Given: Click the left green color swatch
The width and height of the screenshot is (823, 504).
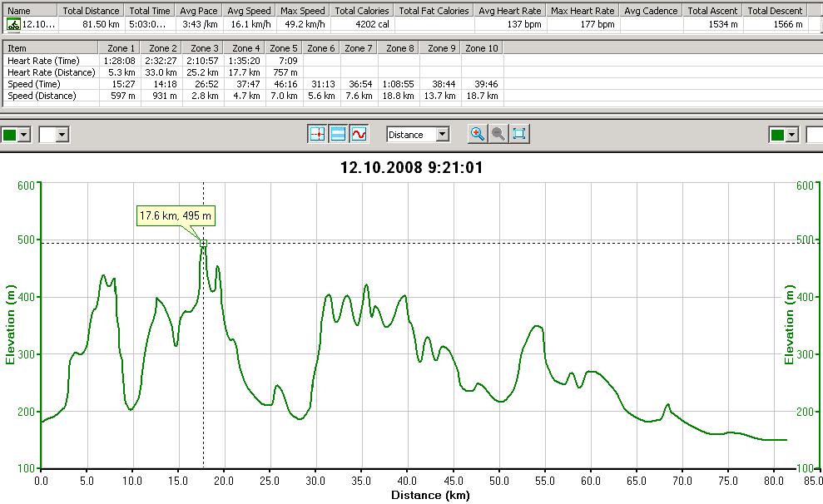Looking at the screenshot, I should (10, 135).
